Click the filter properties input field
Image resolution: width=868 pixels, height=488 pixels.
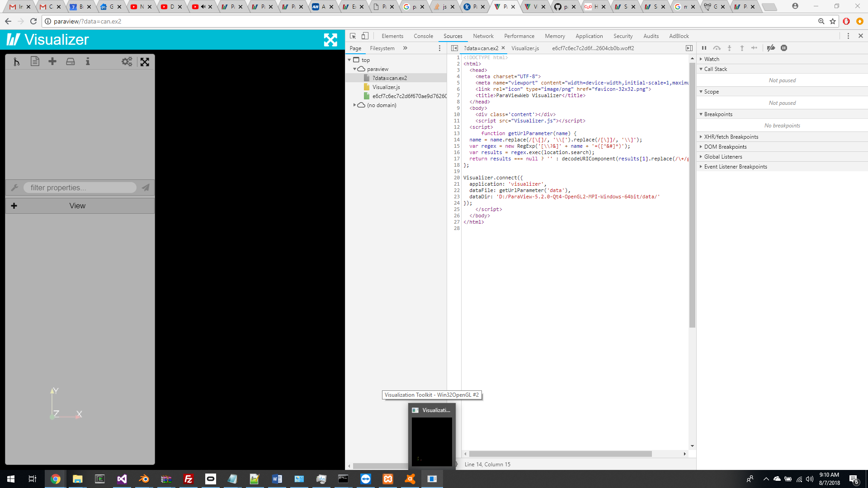tap(80, 188)
